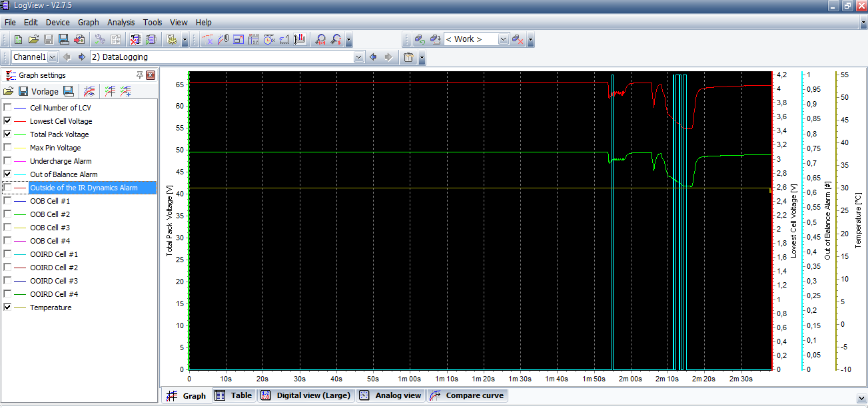Click the remove workspace icon with red X
The image size is (868, 408).
(x=518, y=39)
